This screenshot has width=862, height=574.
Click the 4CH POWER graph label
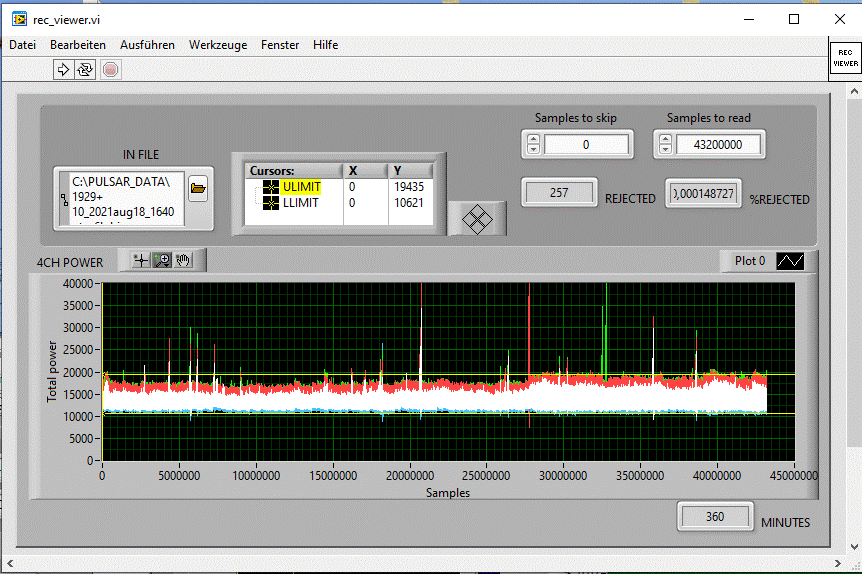tap(70, 263)
